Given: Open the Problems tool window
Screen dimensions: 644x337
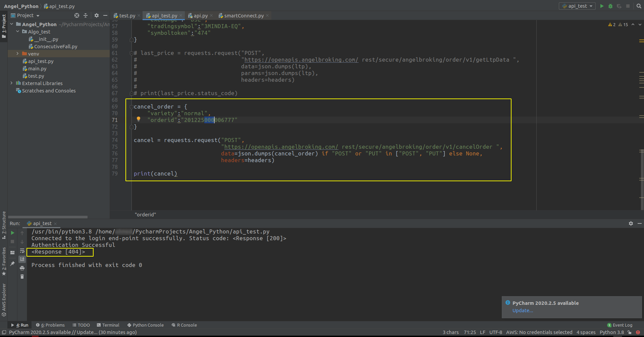Looking at the screenshot, I should tap(50, 325).
